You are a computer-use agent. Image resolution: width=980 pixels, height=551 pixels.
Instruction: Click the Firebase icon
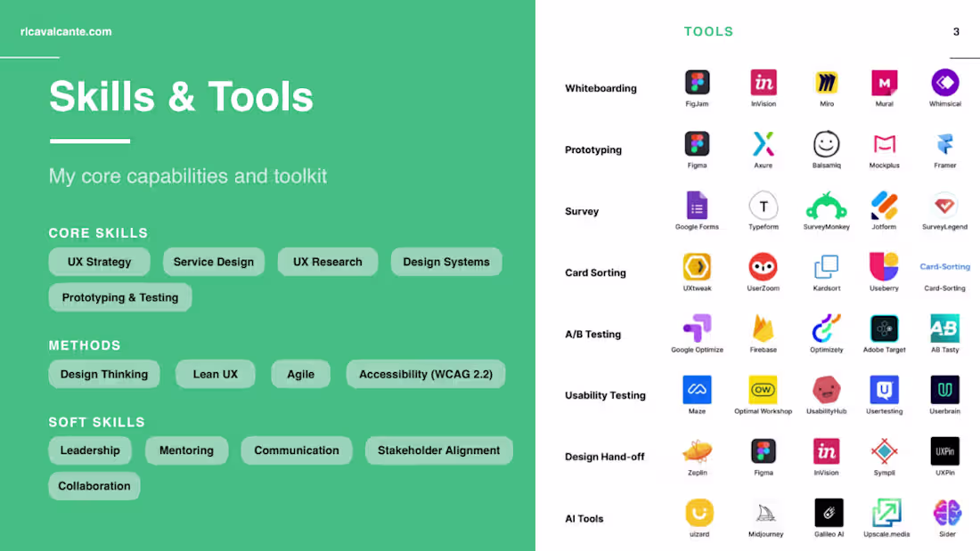764,328
